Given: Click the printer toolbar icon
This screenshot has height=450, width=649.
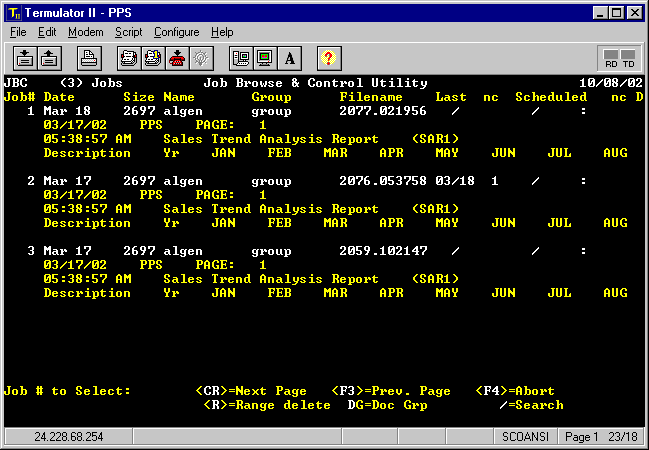Looking at the screenshot, I should click(x=89, y=58).
